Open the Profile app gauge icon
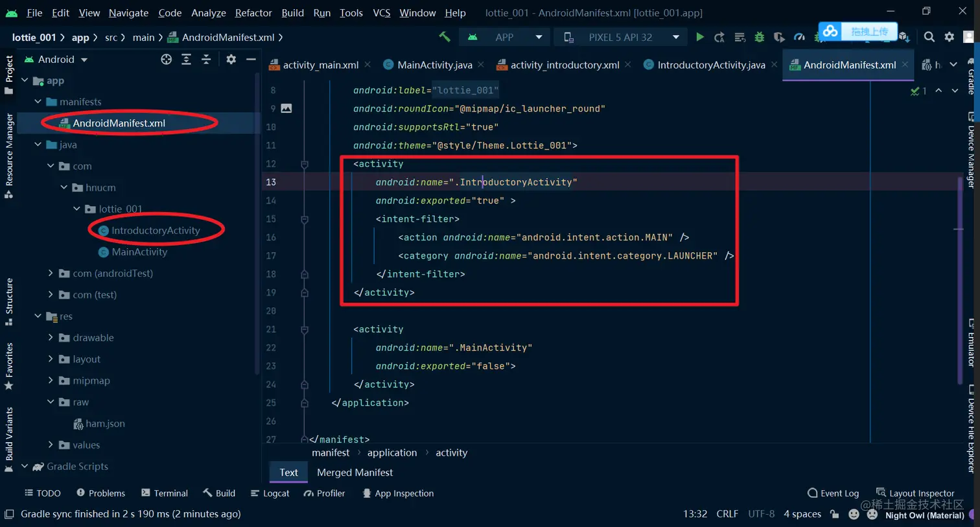The image size is (980, 527). tap(799, 37)
